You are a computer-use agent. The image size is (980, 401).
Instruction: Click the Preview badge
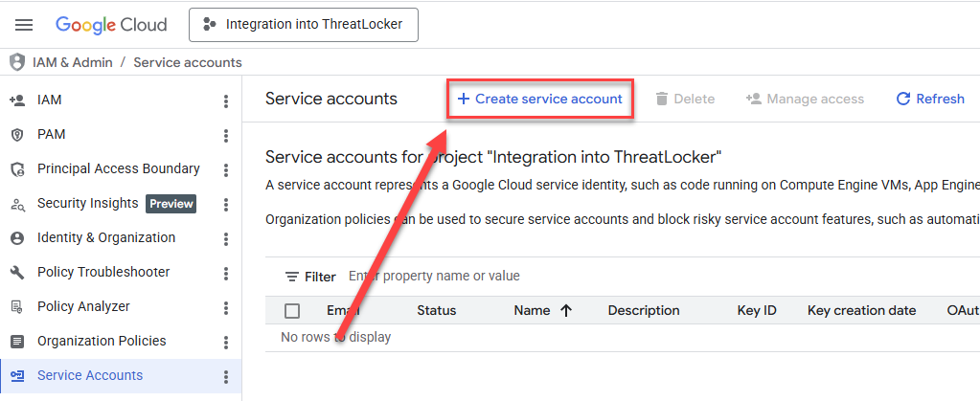[171, 204]
